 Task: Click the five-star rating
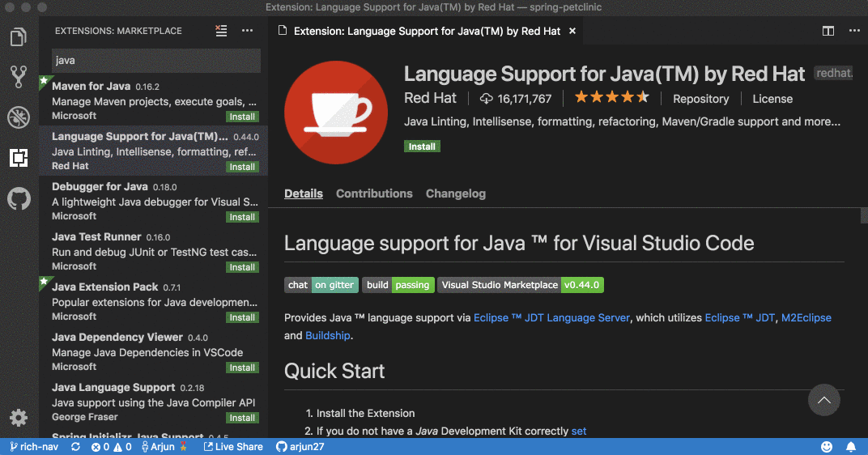pos(611,97)
